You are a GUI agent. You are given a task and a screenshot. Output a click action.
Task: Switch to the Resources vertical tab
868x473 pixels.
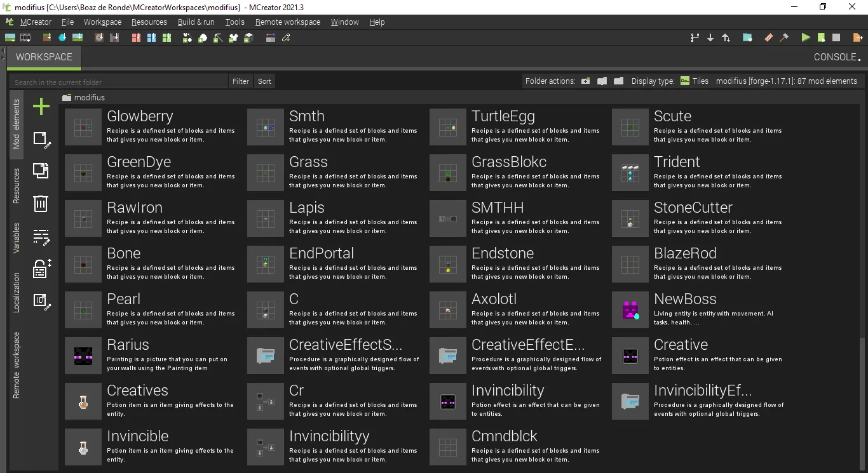17,185
